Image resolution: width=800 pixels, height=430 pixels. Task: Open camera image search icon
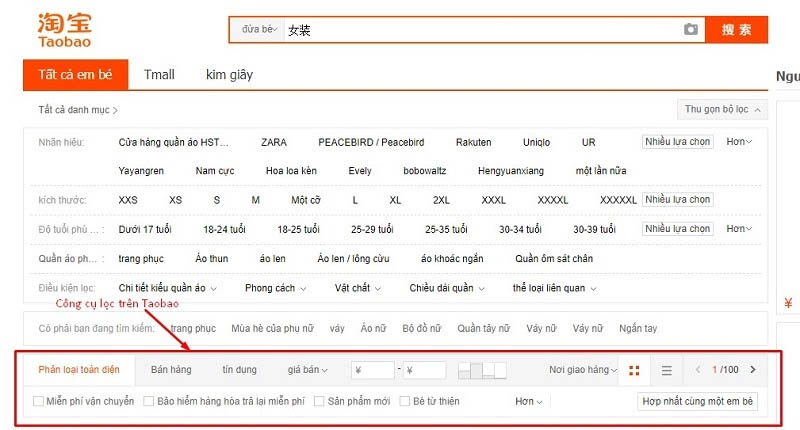pyautogui.click(x=690, y=30)
